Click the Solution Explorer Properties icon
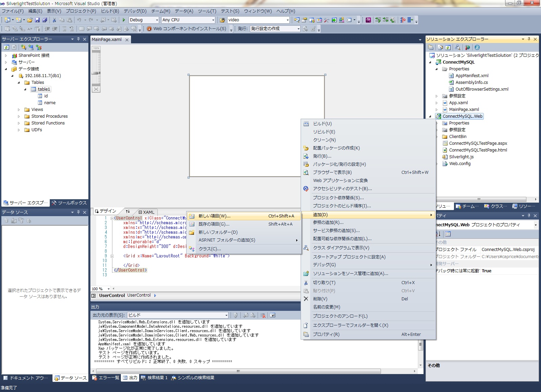 (x=431, y=47)
